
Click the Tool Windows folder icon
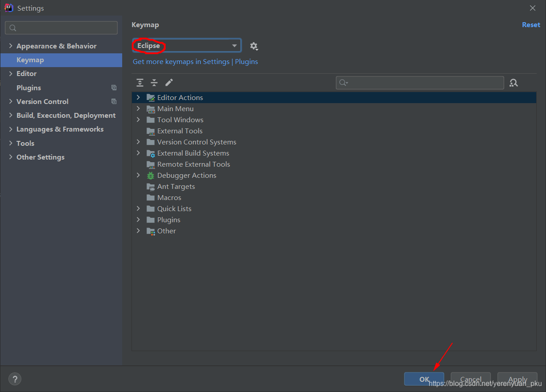[151, 120]
